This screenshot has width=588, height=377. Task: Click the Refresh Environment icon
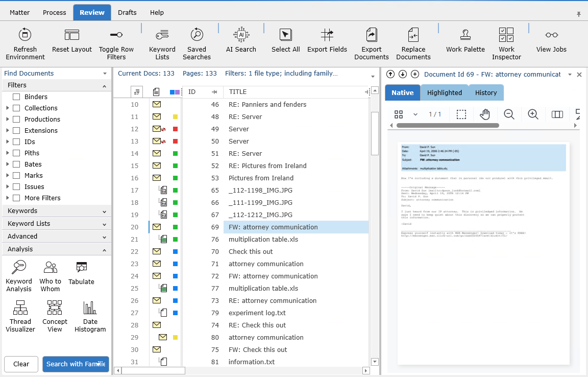(25, 35)
